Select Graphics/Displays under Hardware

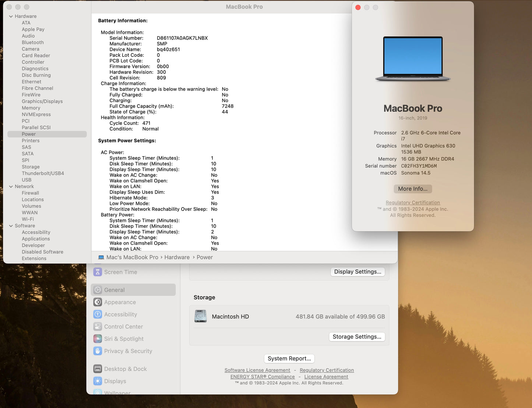[42, 101]
